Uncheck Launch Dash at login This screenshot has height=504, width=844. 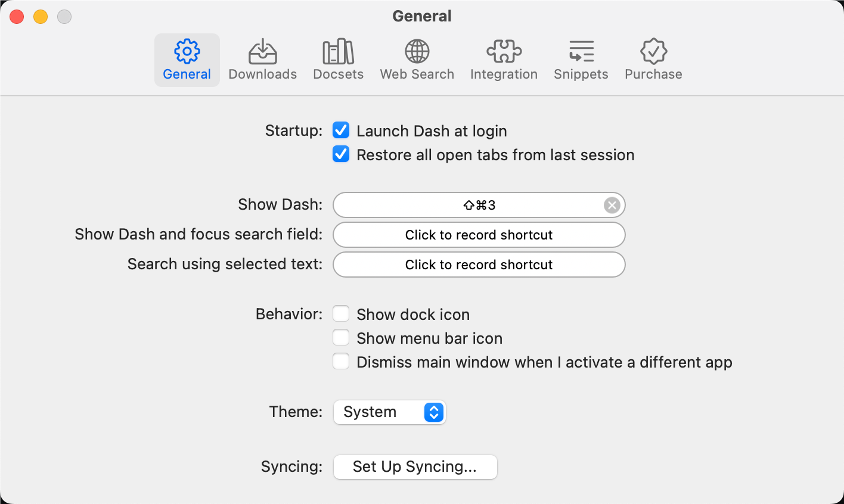(341, 130)
